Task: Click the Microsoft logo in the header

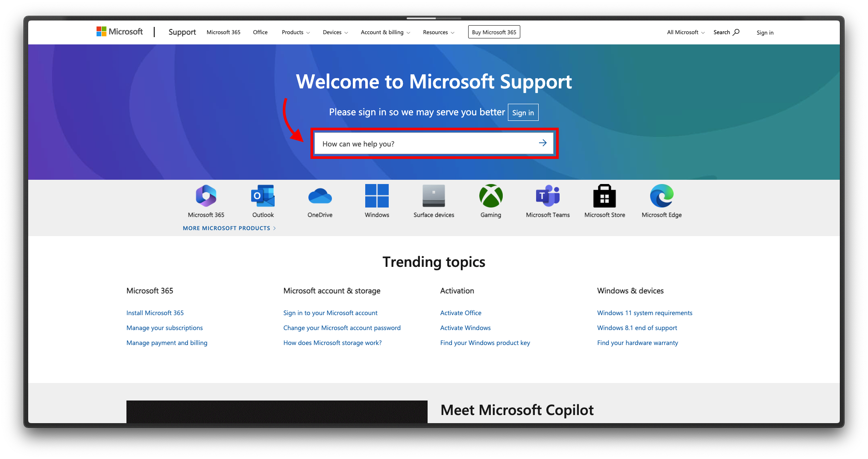Action: (120, 32)
